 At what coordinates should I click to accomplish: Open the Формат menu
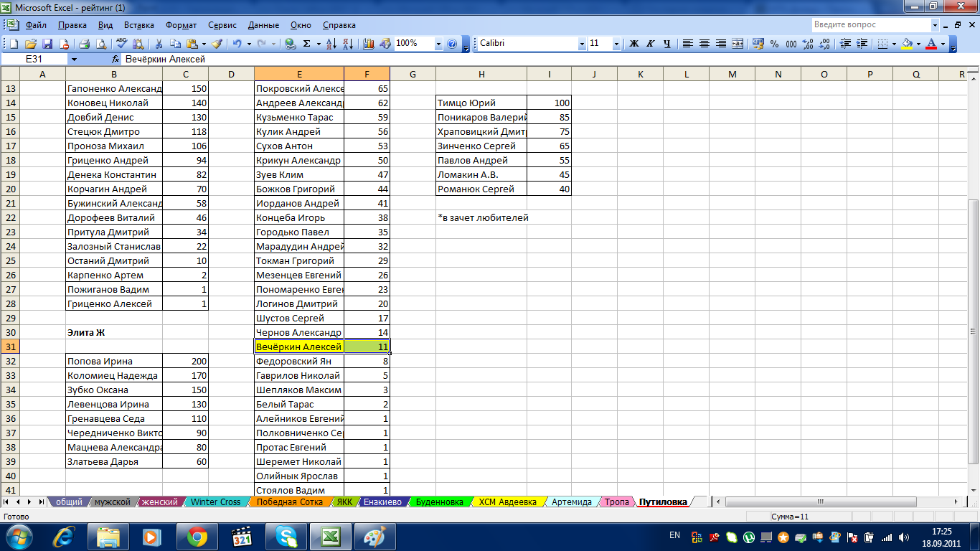click(182, 25)
